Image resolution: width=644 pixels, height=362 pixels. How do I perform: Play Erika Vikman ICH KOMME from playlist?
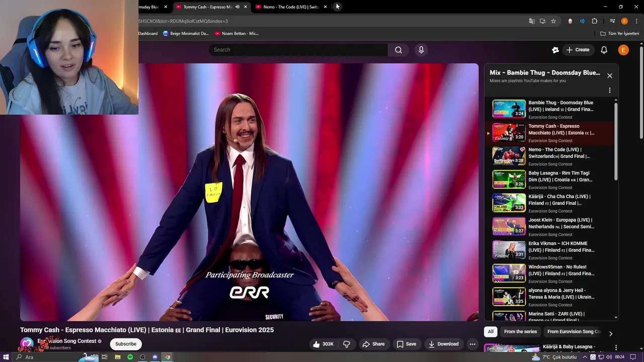[550, 250]
